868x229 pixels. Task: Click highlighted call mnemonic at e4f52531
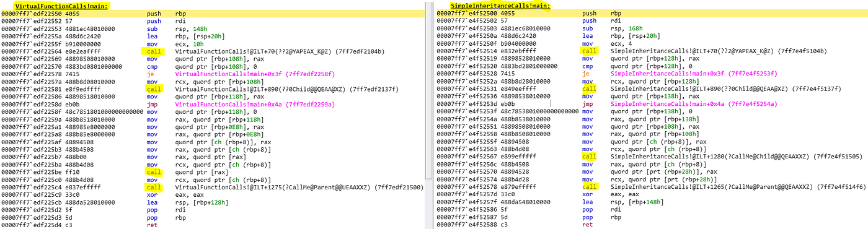click(589, 89)
